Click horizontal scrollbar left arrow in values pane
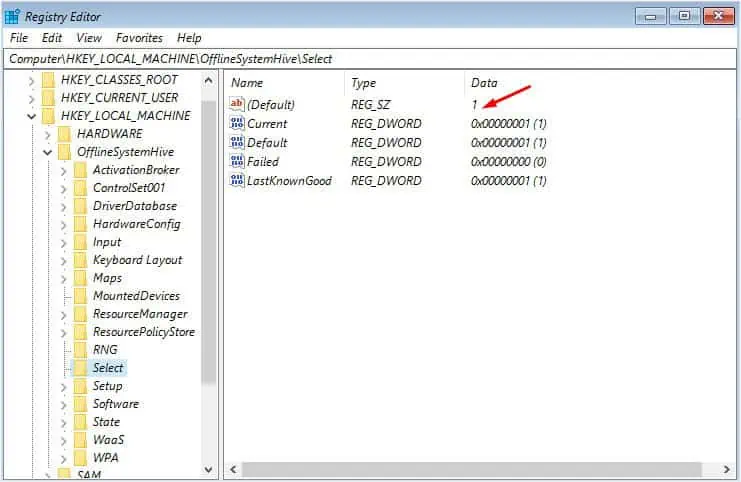The image size is (741, 482). (233, 469)
